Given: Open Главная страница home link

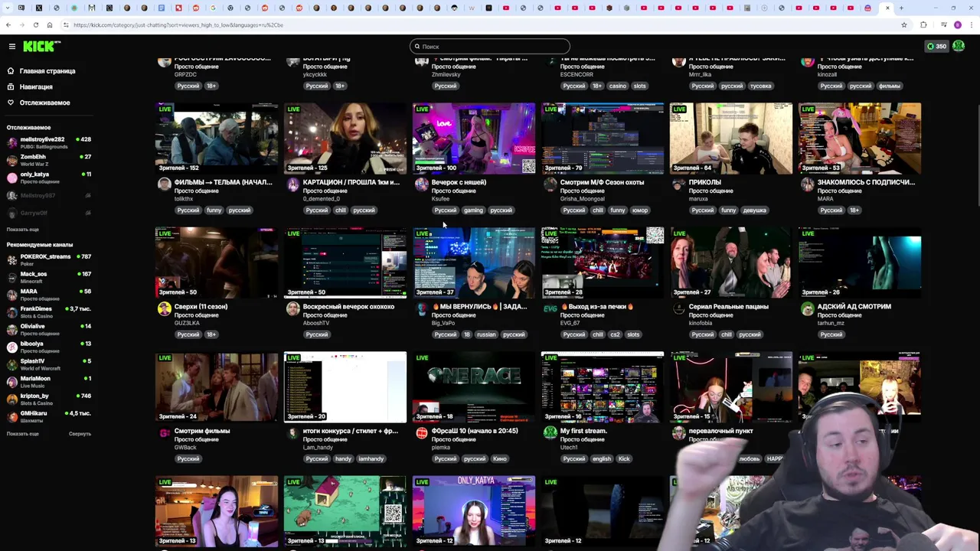Looking at the screenshot, I should tap(47, 71).
